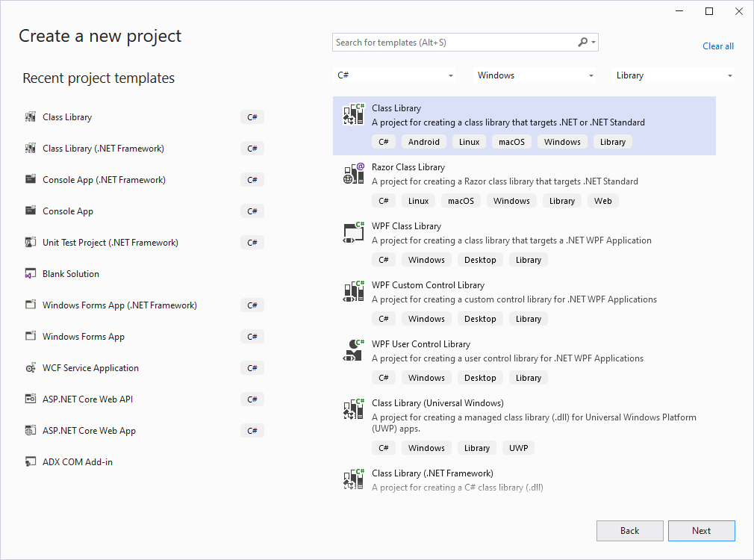
Task: Choose recent Console App (.NET Framework) text
Action: (x=104, y=180)
